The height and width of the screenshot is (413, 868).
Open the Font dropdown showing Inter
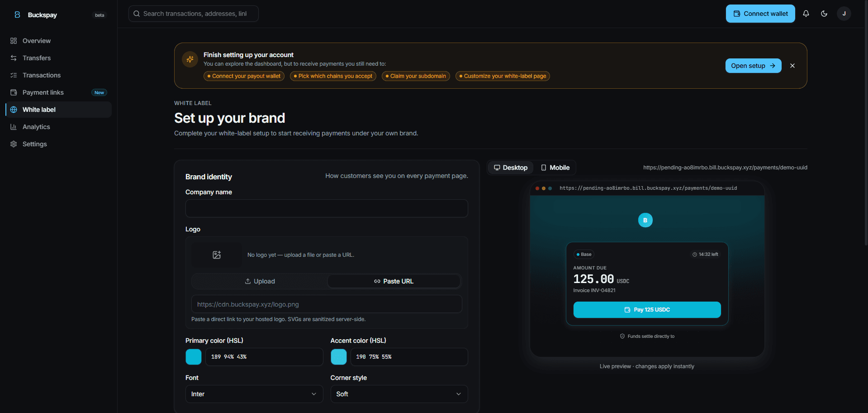[x=254, y=394]
